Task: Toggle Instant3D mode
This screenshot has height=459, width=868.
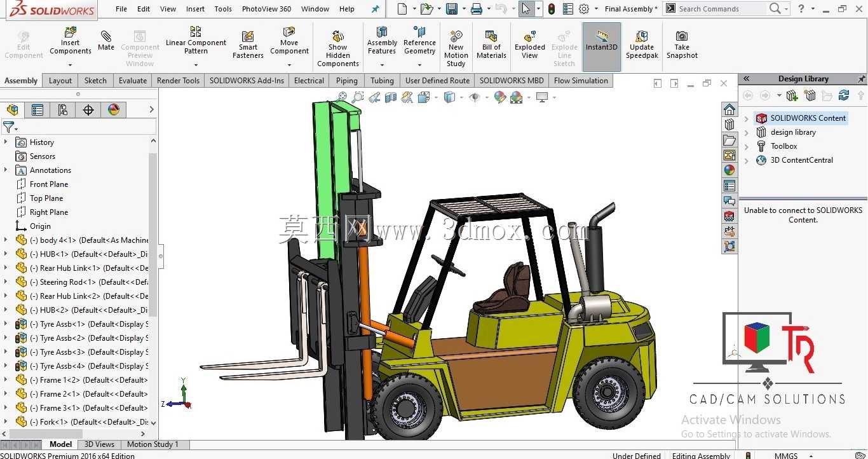Action: point(602,46)
